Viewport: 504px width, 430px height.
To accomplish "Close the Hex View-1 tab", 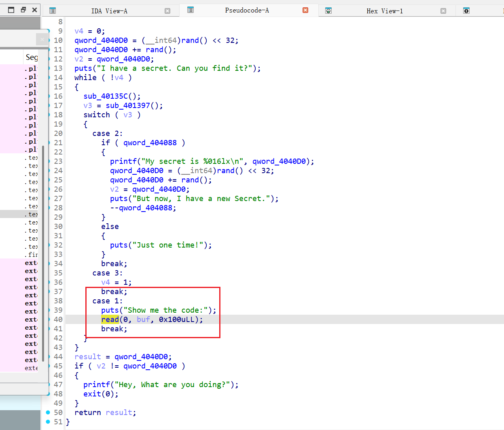I will click(x=443, y=11).
